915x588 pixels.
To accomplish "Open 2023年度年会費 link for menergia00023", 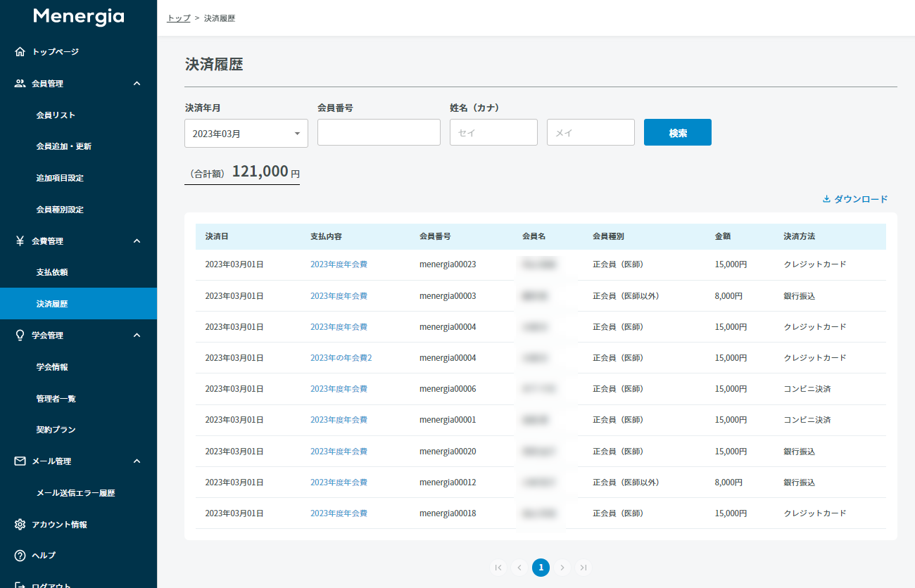I will (x=339, y=264).
